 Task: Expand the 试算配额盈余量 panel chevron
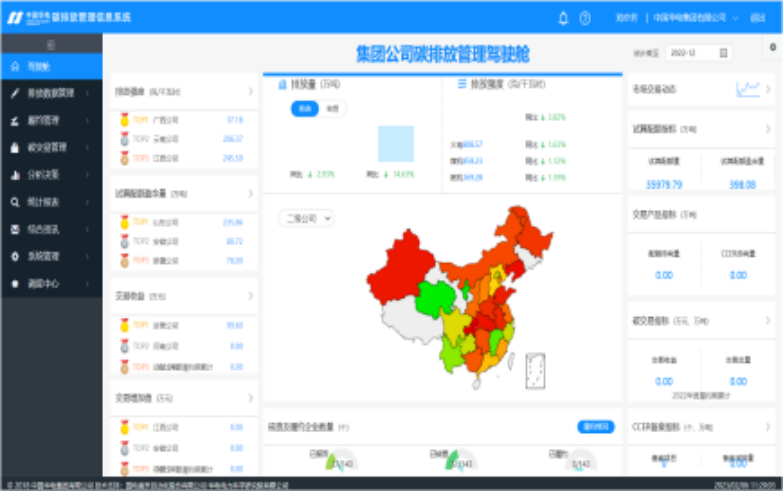(x=250, y=194)
